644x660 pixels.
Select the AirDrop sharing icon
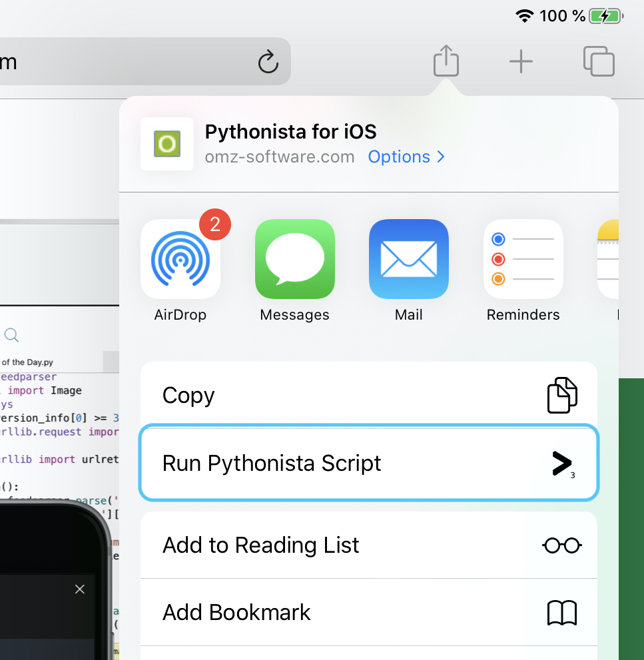tap(180, 259)
